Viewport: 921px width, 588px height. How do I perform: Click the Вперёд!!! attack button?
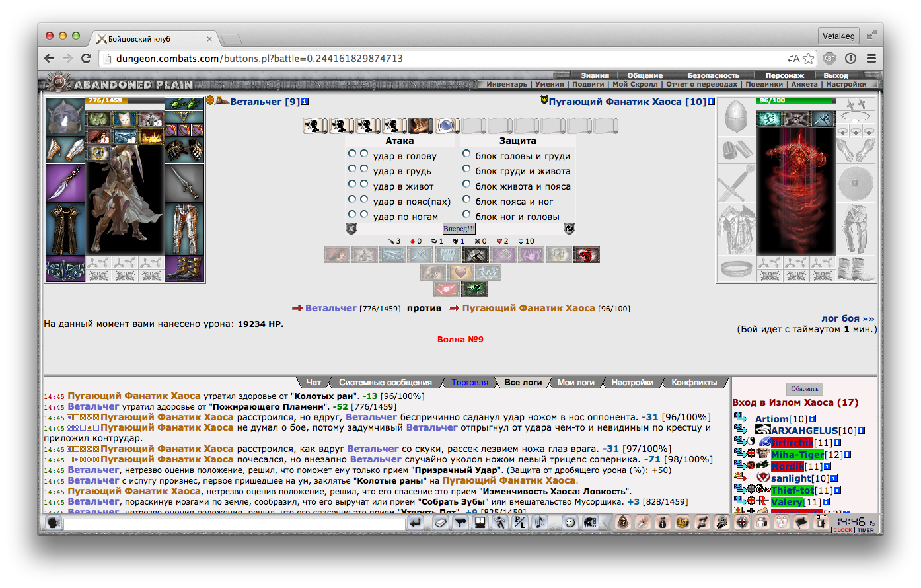pos(459,229)
